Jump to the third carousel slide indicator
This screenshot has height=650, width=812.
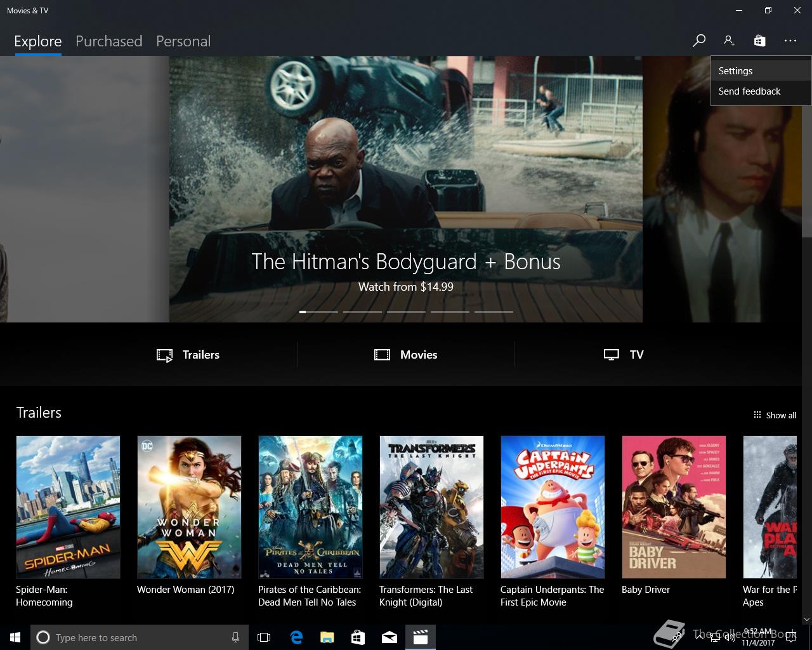[x=406, y=312]
